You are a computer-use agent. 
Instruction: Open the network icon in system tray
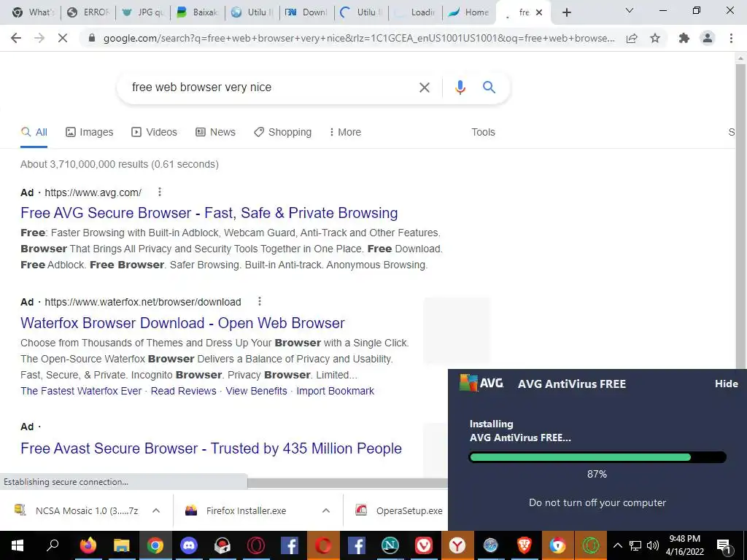(635, 545)
